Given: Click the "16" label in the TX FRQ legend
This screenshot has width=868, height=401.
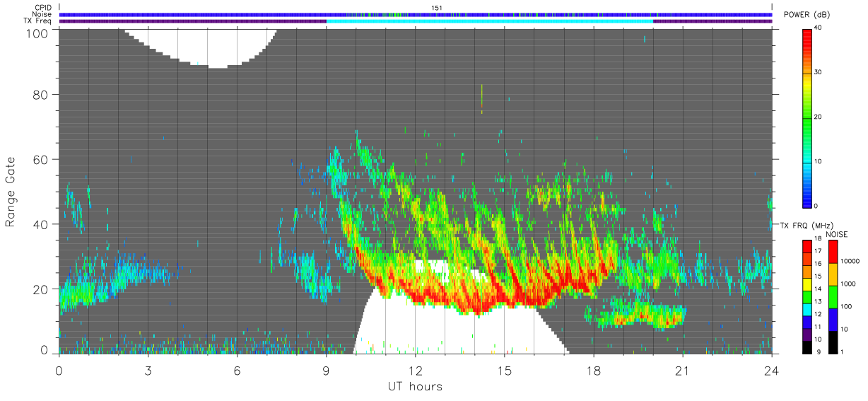Looking at the screenshot, I should tap(819, 264).
